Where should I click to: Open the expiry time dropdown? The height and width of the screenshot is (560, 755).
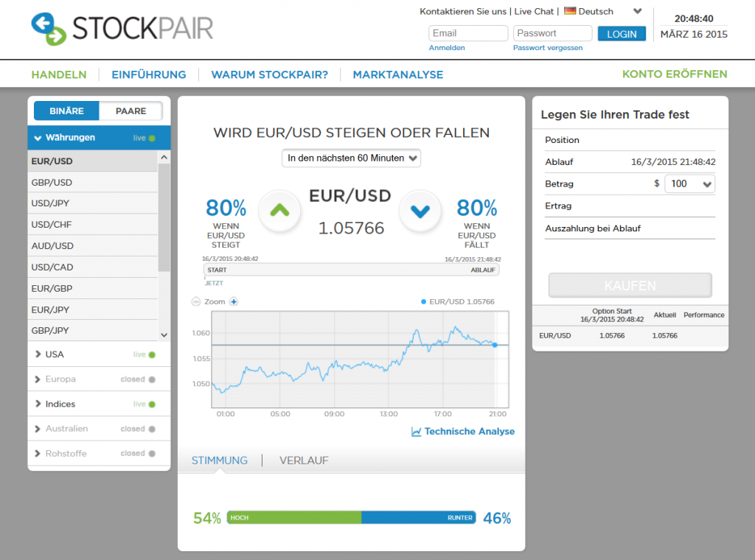351,158
